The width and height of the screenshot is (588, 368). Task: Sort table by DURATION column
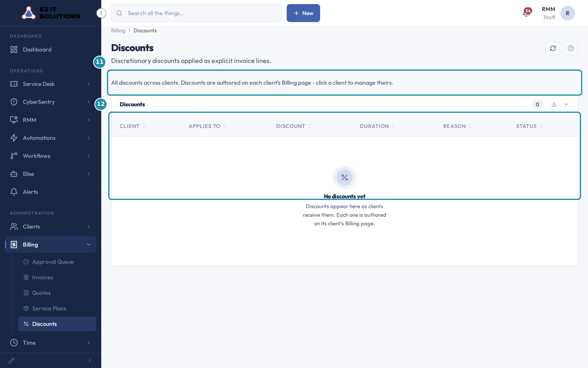click(x=377, y=126)
